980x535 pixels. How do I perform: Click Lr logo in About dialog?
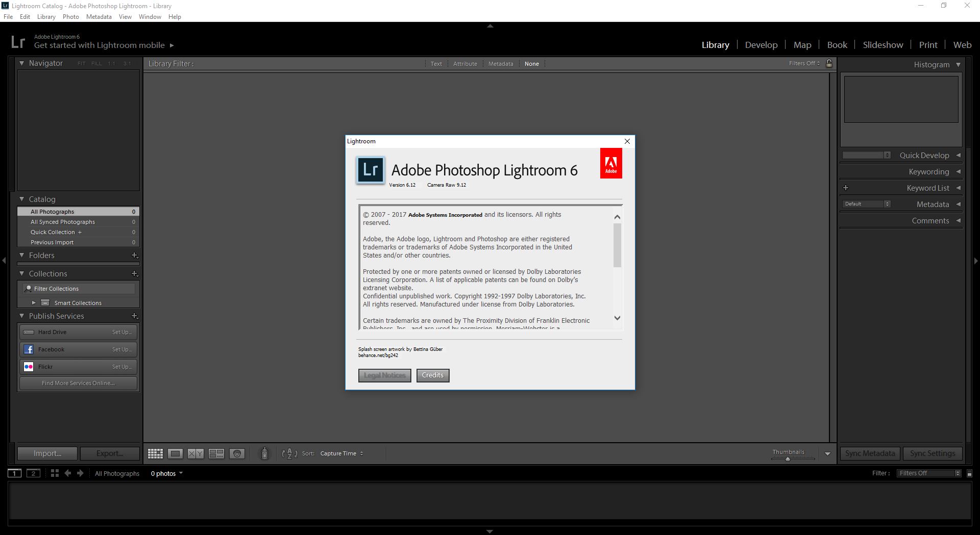coord(371,170)
